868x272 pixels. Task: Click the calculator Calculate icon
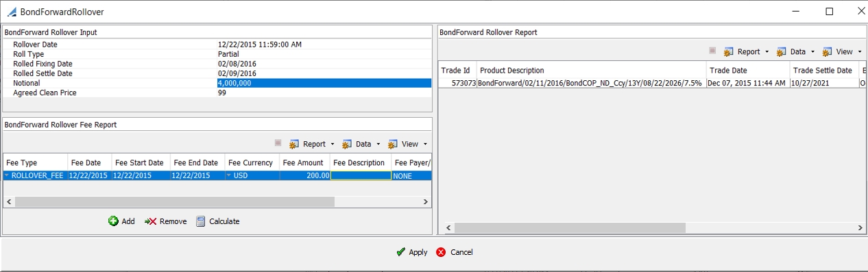(201, 221)
